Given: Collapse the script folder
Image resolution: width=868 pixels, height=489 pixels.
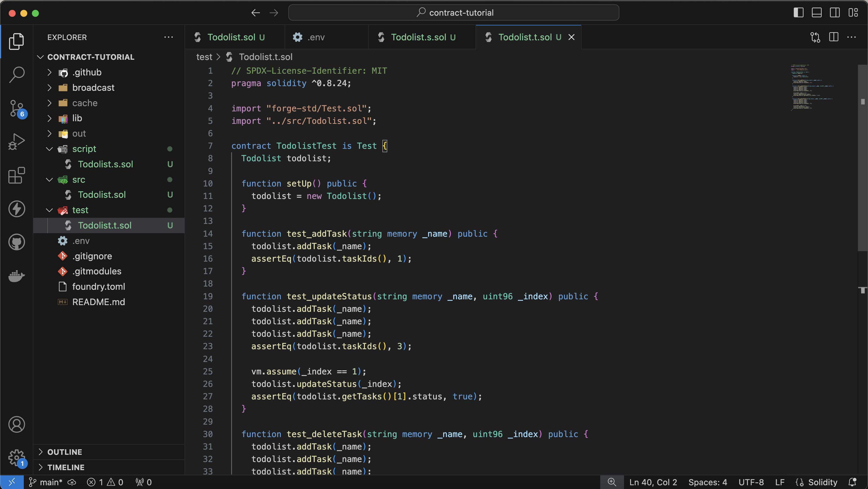Looking at the screenshot, I should coord(84,149).
